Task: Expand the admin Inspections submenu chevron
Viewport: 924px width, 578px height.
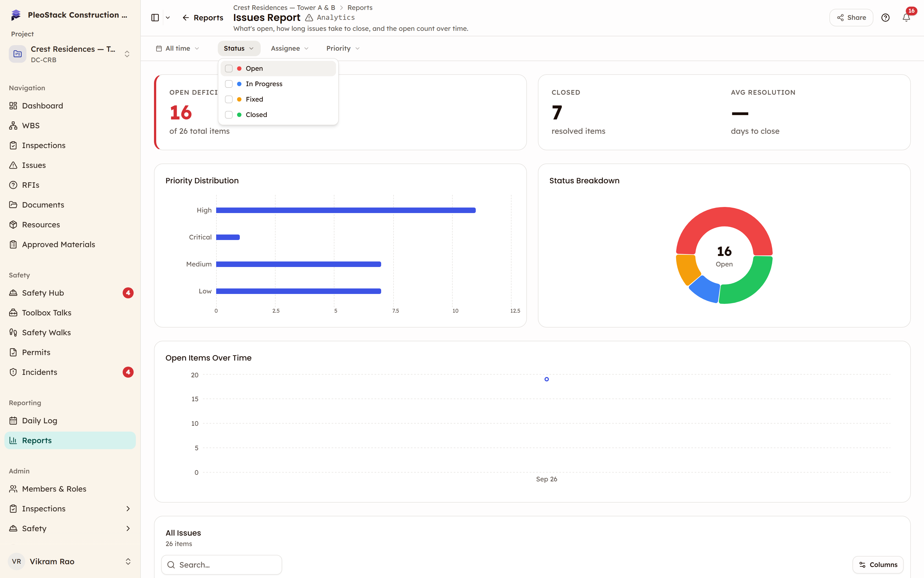Action: pyautogui.click(x=128, y=509)
